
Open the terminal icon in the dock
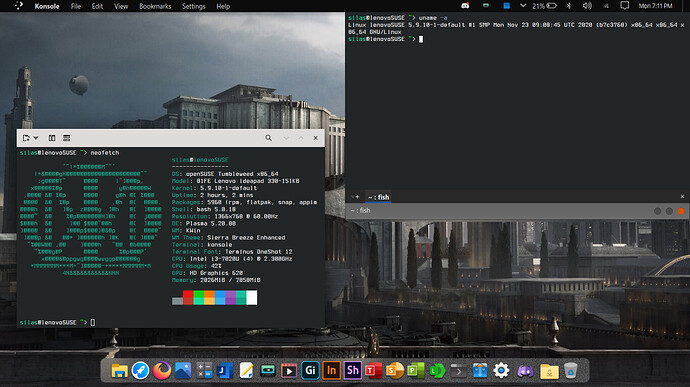(458, 371)
